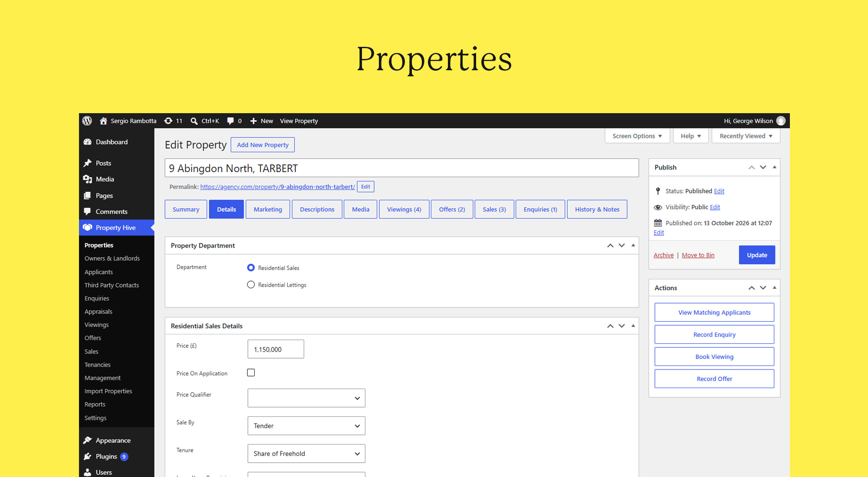
Task: Click the comments bubble icon in admin bar
Action: [x=230, y=121]
